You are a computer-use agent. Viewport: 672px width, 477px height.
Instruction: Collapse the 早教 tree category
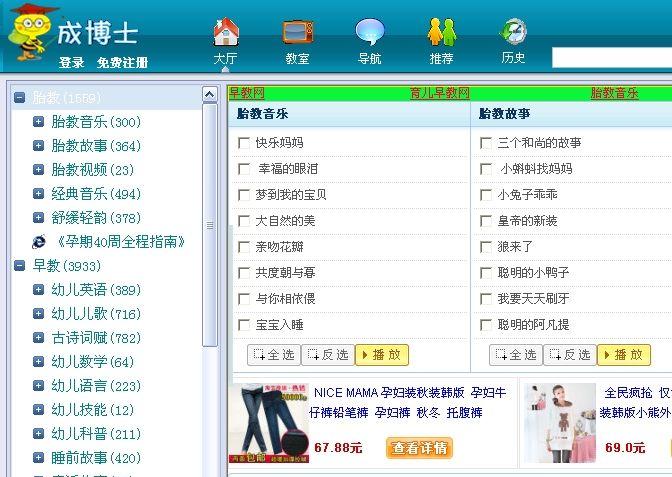point(19,266)
